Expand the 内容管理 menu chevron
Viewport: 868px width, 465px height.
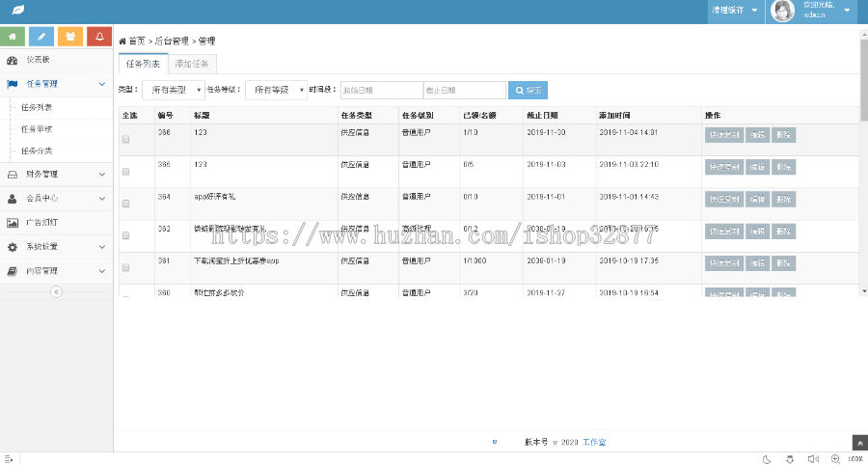102,271
